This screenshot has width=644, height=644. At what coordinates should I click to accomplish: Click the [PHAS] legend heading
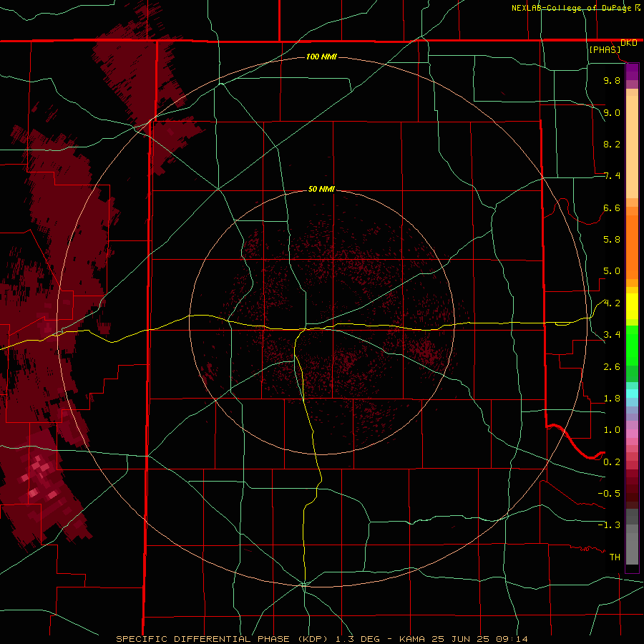[605, 50]
